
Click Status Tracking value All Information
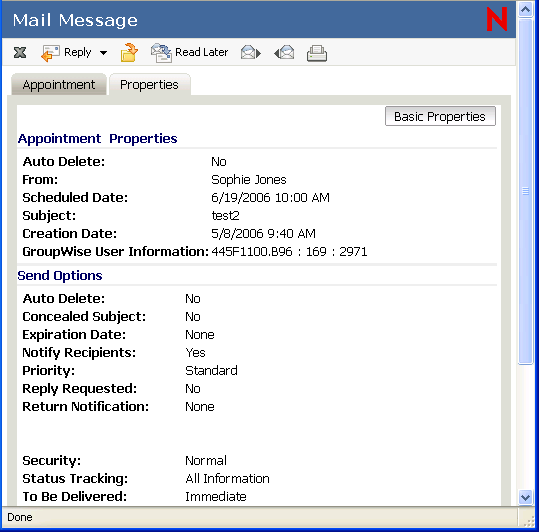227,478
